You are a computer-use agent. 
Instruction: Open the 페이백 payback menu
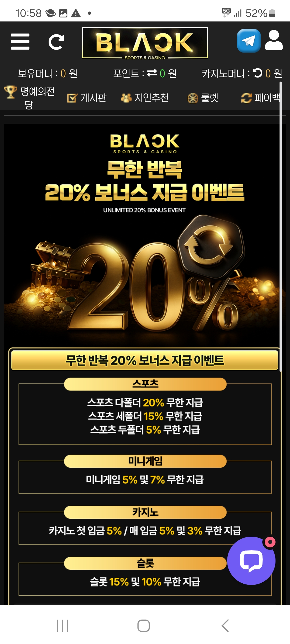[261, 98]
